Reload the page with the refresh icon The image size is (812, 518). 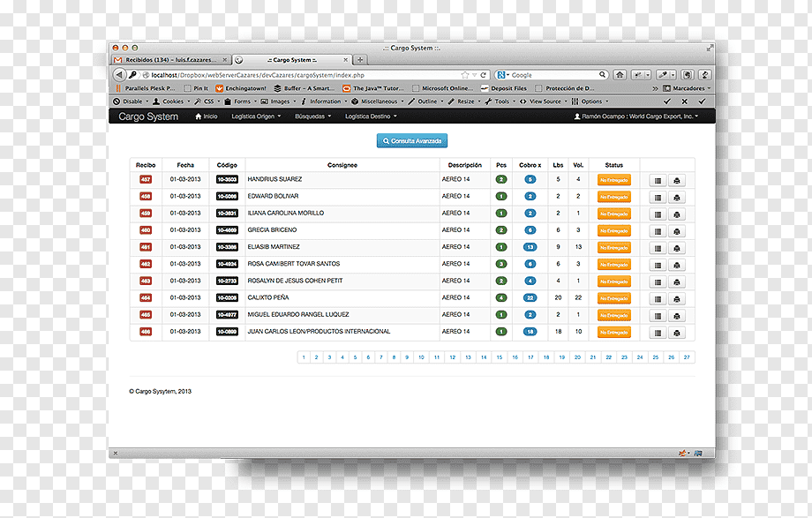tap(483, 75)
